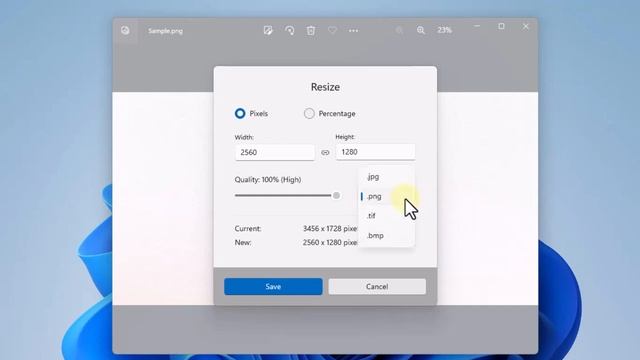Delete the image with trash icon
The width and height of the screenshot is (640, 360).
point(311,30)
